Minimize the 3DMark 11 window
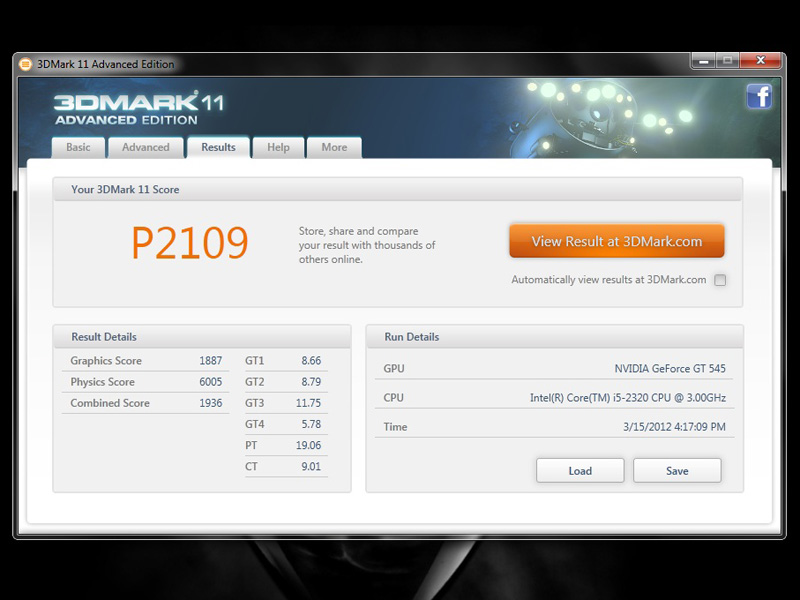Viewport: 800px width, 600px height. click(x=703, y=61)
